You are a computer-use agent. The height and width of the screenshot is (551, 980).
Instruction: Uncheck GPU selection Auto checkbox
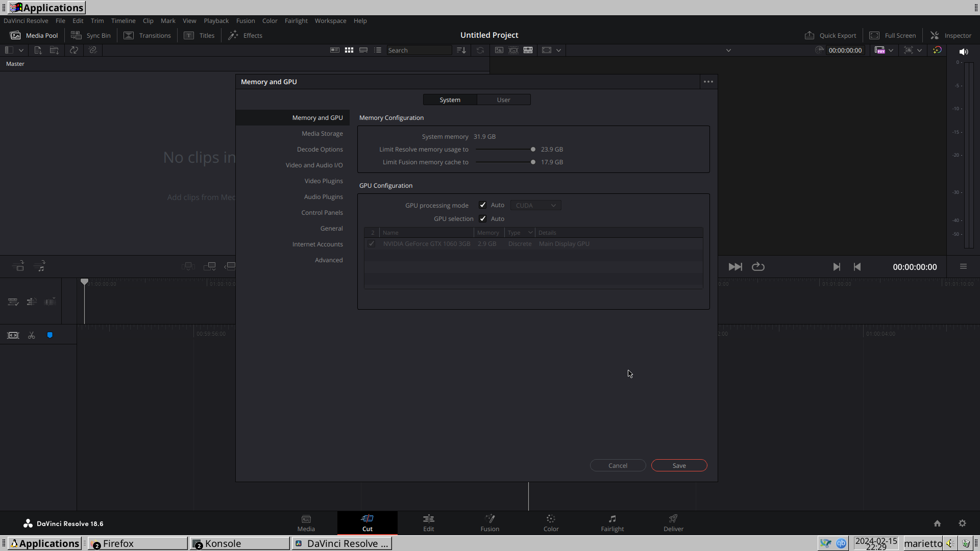click(x=482, y=218)
